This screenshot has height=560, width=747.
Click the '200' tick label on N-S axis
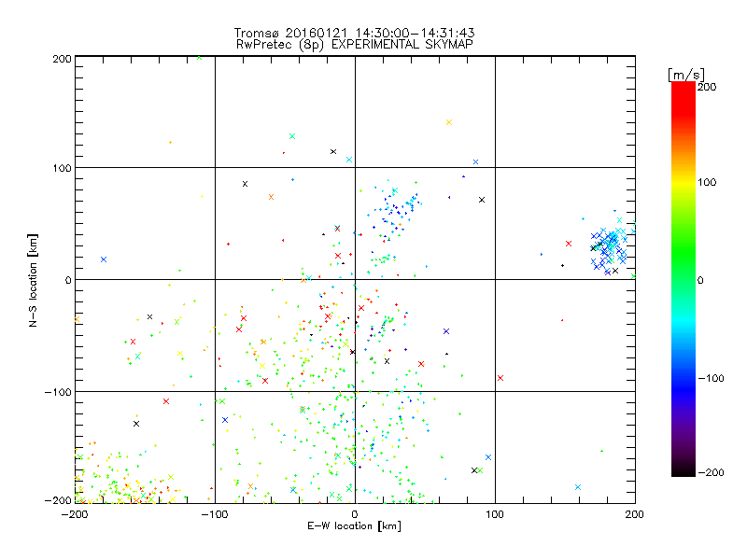pyautogui.click(x=62, y=59)
